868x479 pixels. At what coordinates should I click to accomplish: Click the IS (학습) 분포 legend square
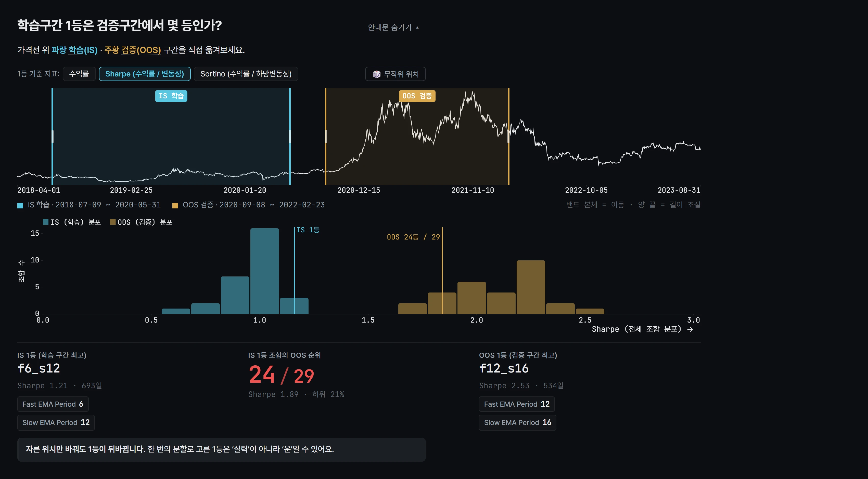(45, 222)
